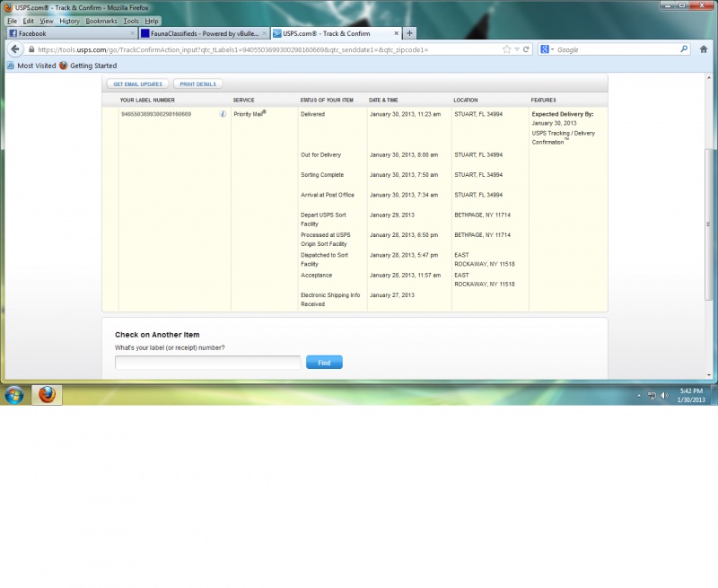Click the search magnifier icon in Google box
The image size is (718, 588).
(x=684, y=49)
